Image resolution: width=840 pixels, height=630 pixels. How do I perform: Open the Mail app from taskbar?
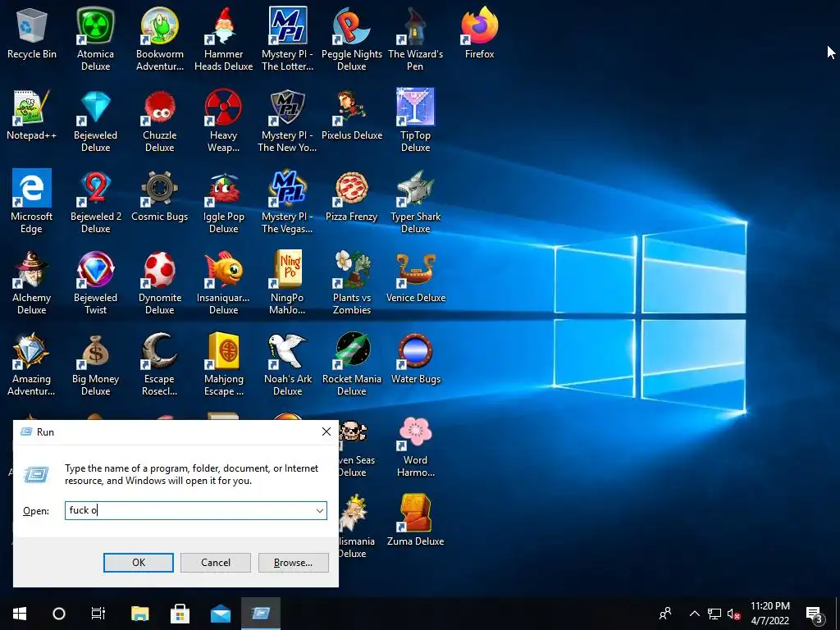(220, 614)
